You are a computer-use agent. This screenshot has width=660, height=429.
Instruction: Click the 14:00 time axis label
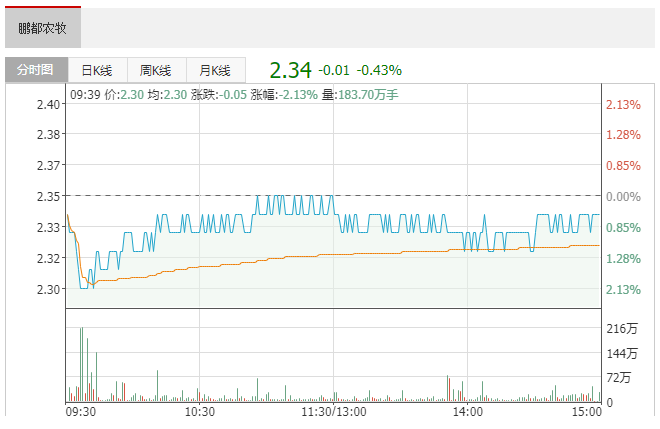point(468,411)
